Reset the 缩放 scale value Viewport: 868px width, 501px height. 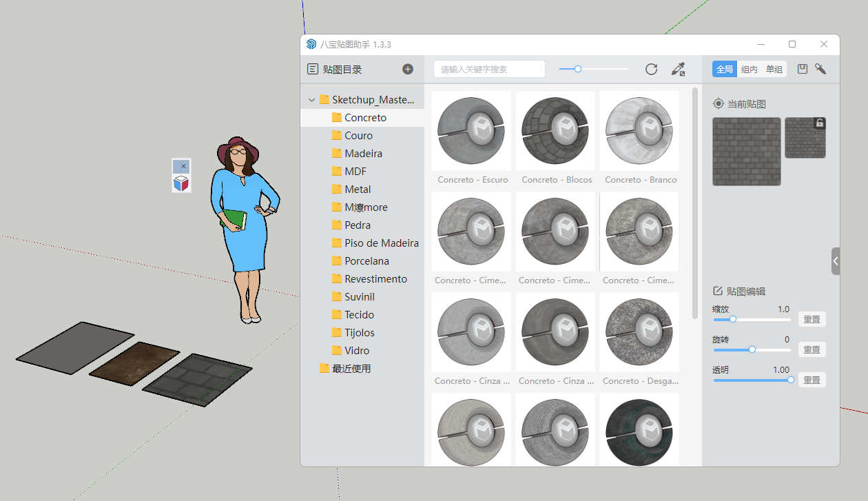[812, 319]
